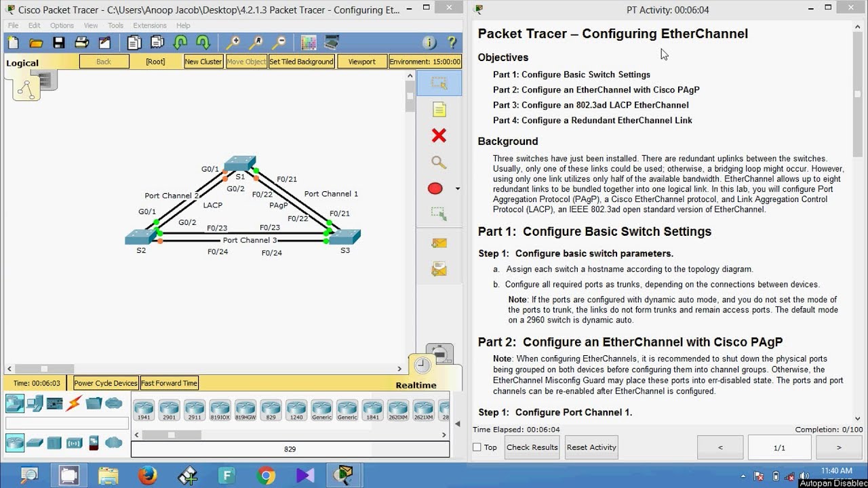The image size is (868, 488).
Task: Open Chrome from the taskbar
Action: click(x=266, y=475)
